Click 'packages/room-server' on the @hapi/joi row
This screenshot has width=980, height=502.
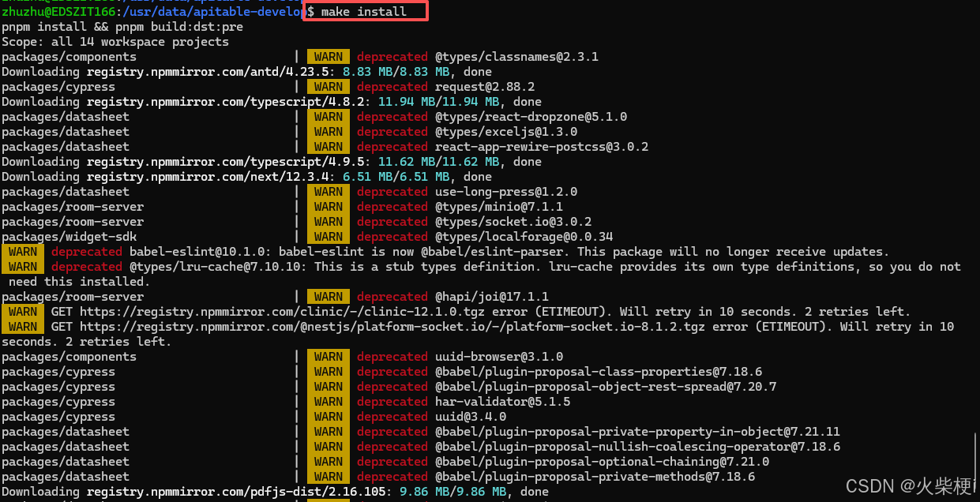point(73,297)
